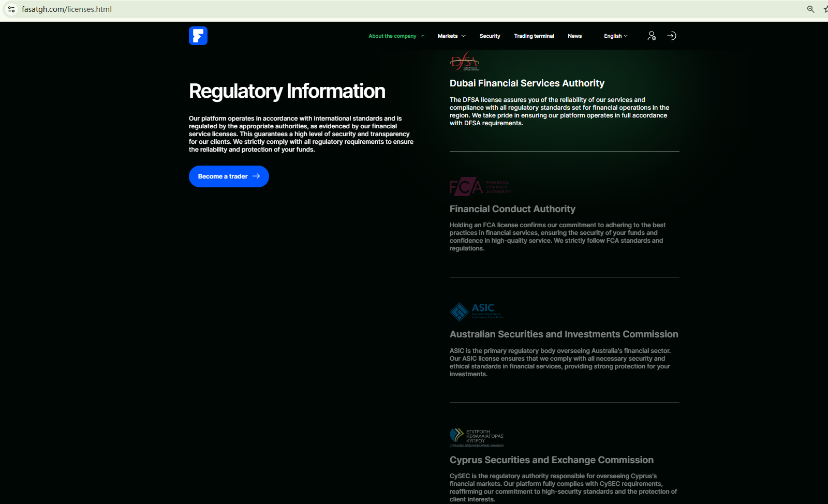Select Financial Conduct Authority heading
The image size is (828, 504).
point(512,209)
